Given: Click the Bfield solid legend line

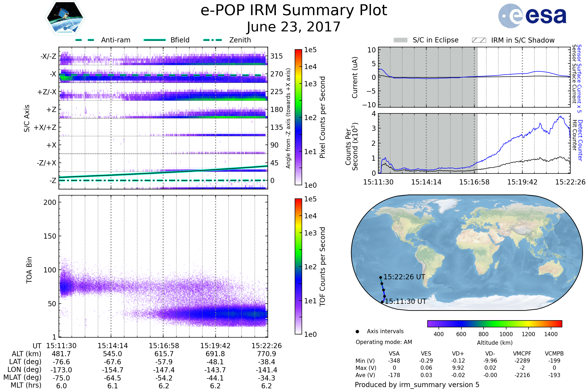Looking at the screenshot, I should coord(155,40).
